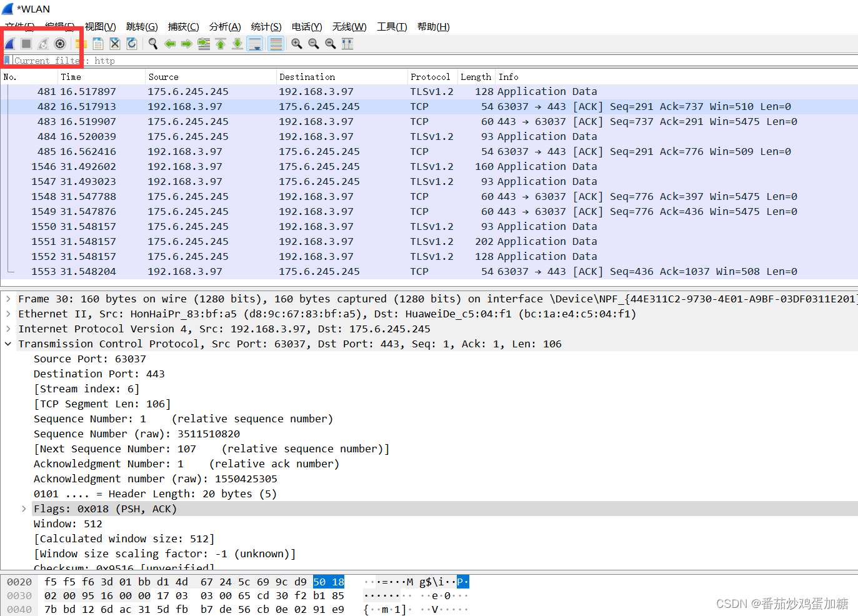Expand the Frame 30 tree node
The width and height of the screenshot is (858, 616).
(8, 299)
